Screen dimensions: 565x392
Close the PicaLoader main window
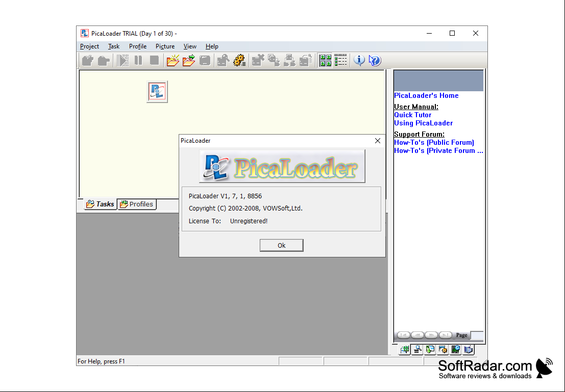click(x=476, y=34)
